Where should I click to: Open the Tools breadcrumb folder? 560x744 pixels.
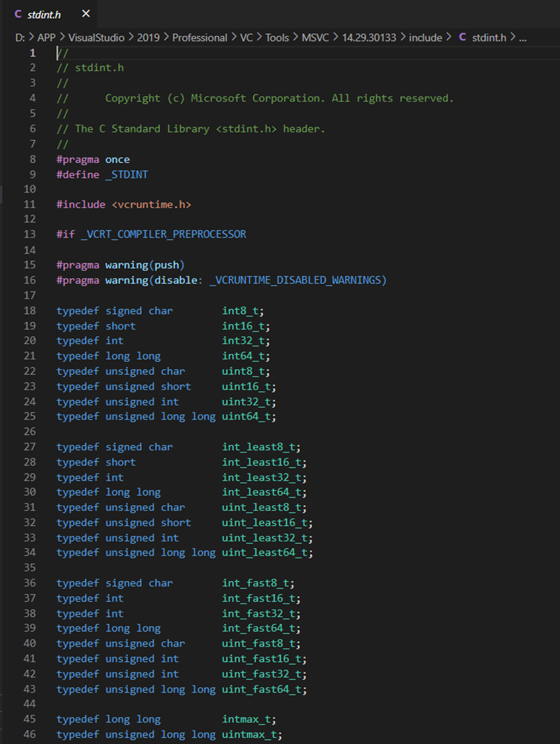pyautogui.click(x=277, y=38)
